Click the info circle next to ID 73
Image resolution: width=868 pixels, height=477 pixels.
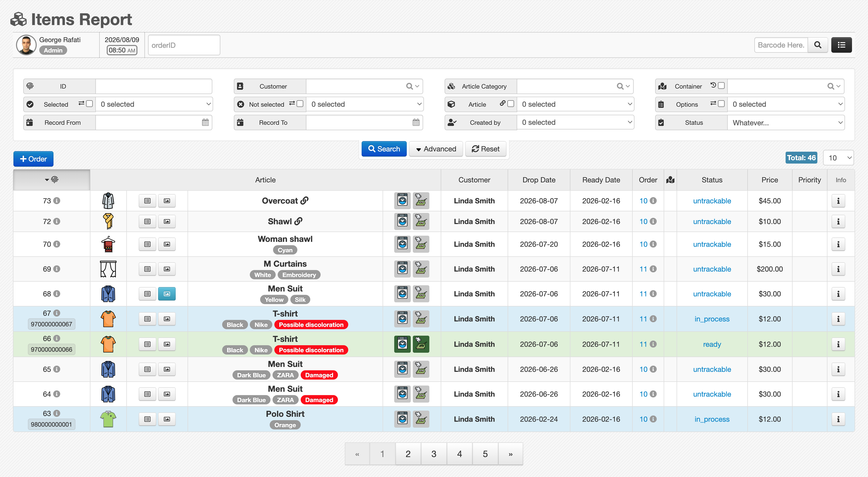point(57,201)
